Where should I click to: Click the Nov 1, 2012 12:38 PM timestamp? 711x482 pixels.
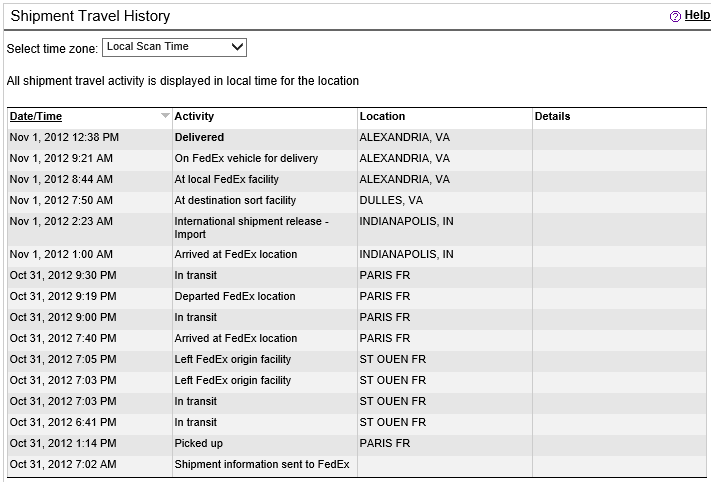[64, 137]
